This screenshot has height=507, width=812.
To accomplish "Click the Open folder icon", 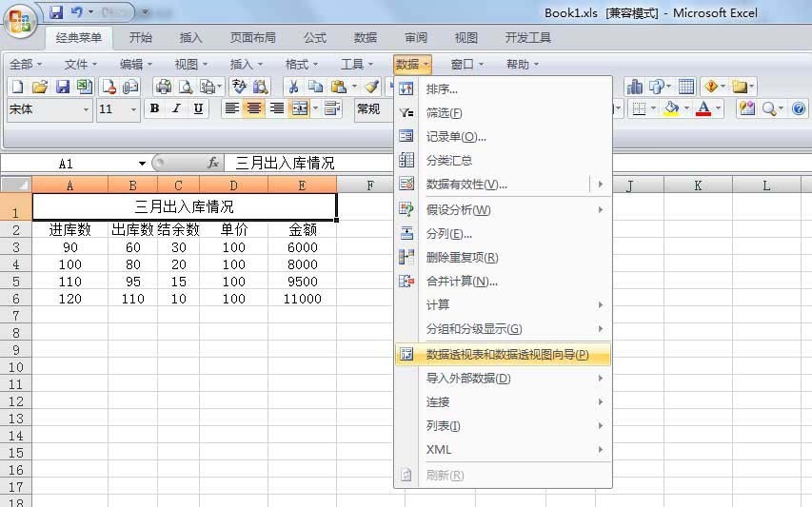I will point(40,87).
